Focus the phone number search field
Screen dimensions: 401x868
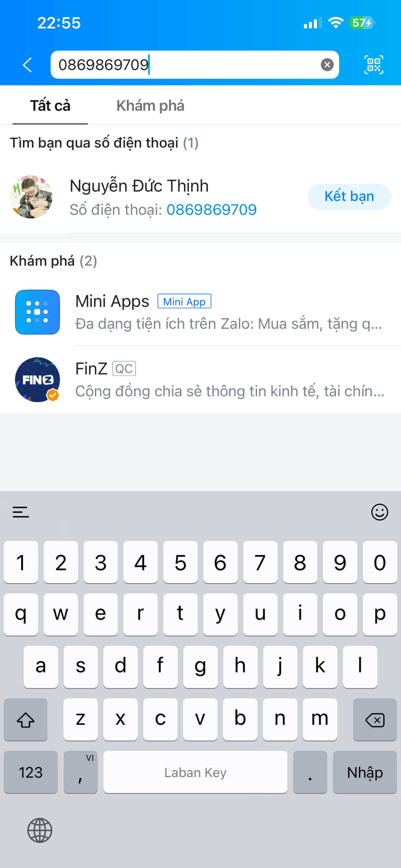tap(195, 65)
